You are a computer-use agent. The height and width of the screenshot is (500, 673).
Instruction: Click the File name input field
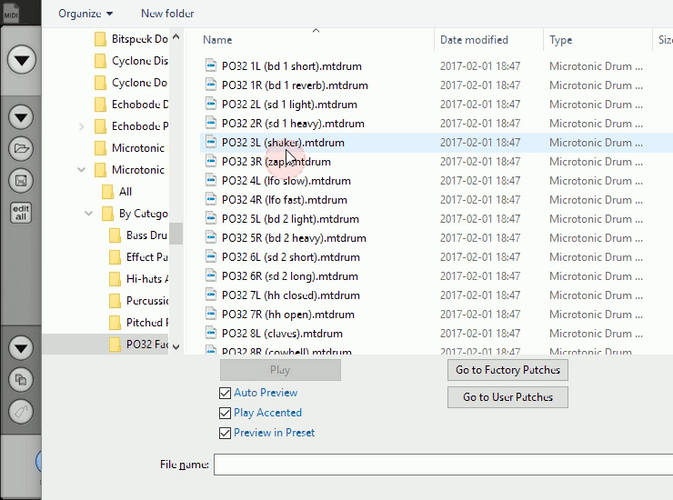[x=443, y=464]
